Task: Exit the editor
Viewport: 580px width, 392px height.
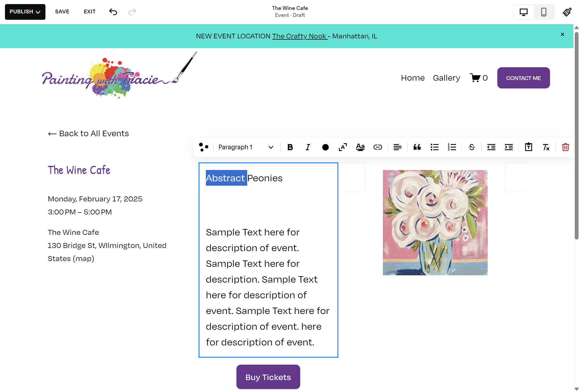Action: [90, 12]
